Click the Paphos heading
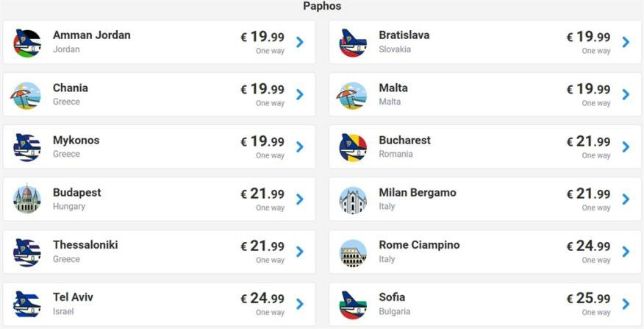Screen dimensions: 644x329 coord(322,7)
